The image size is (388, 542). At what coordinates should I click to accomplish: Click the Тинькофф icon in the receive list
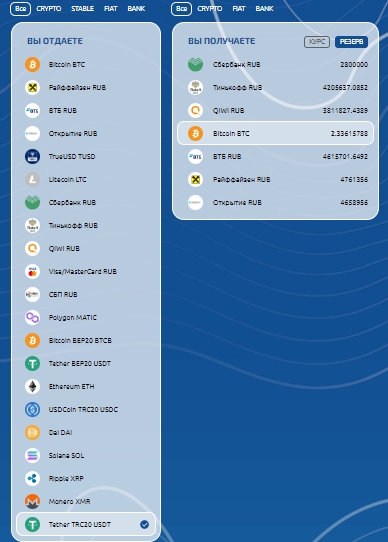[x=195, y=87]
